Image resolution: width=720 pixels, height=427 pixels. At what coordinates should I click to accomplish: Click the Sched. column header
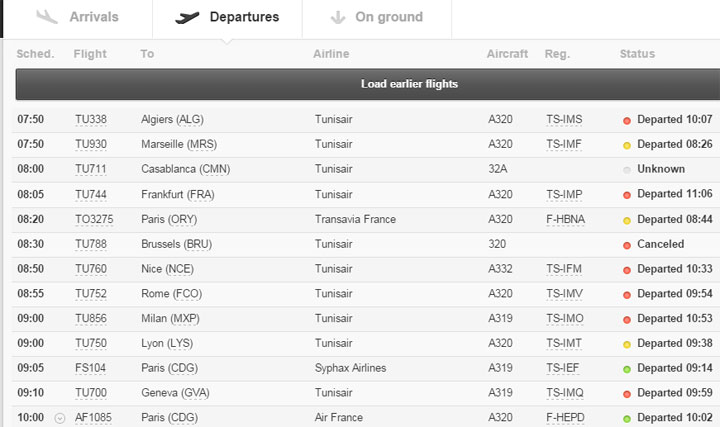35,54
